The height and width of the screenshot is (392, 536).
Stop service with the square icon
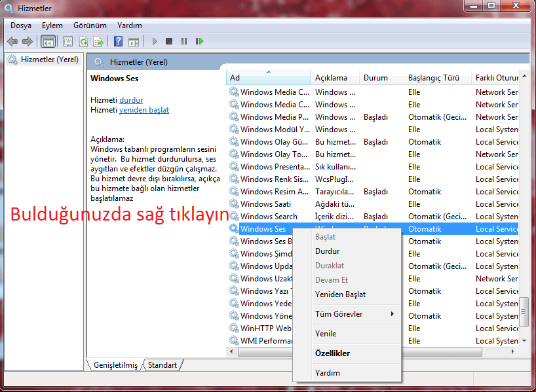(x=169, y=41)
